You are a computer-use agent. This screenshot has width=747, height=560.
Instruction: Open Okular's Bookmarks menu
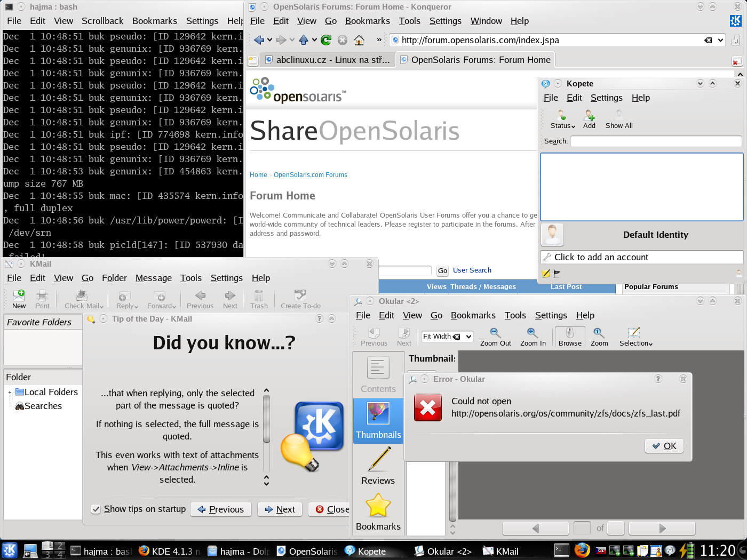point(473,315)
